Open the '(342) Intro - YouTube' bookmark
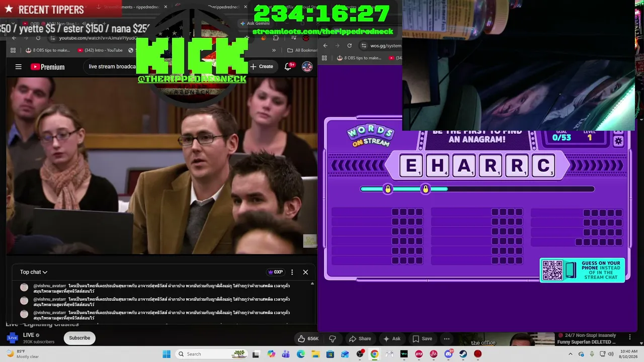Viewport: 644px width, 362px height. coord(100,50)
